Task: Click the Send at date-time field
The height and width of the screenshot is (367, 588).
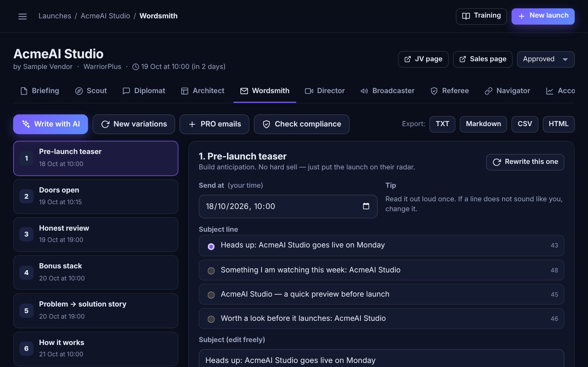Action: [x=288, y=206]
